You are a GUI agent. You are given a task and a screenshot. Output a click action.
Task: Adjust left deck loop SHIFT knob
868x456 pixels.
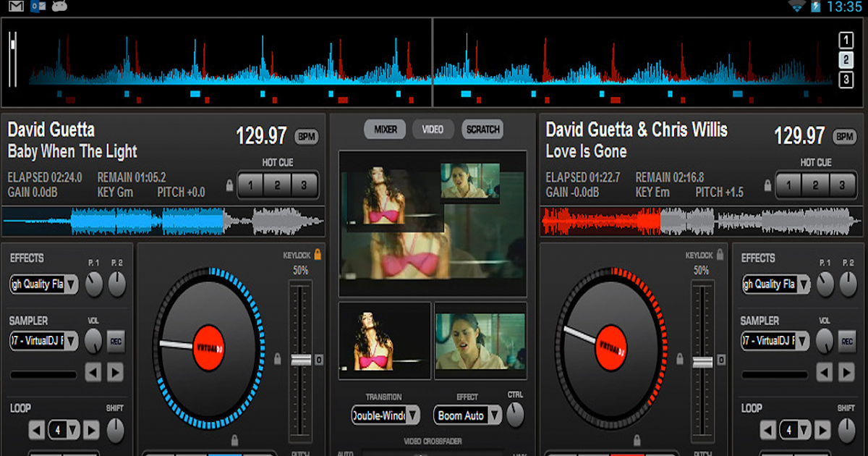[x=115, y=430]
